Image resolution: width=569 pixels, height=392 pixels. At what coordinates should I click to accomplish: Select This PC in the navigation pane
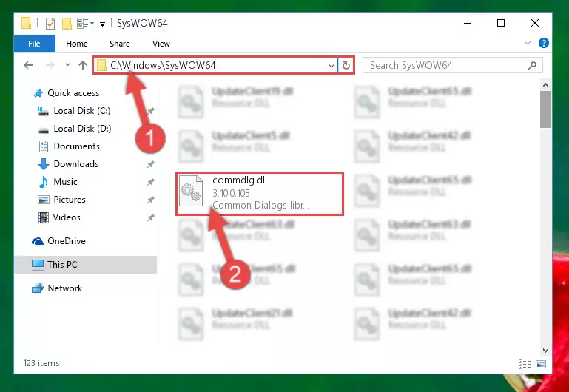point(86,265)
